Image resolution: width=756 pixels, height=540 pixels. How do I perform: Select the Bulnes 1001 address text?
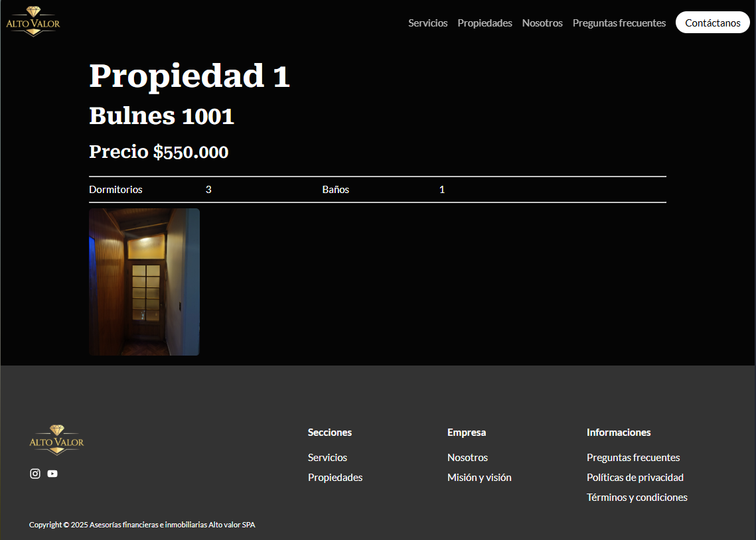pyautogui.click(x=161, y=115)
